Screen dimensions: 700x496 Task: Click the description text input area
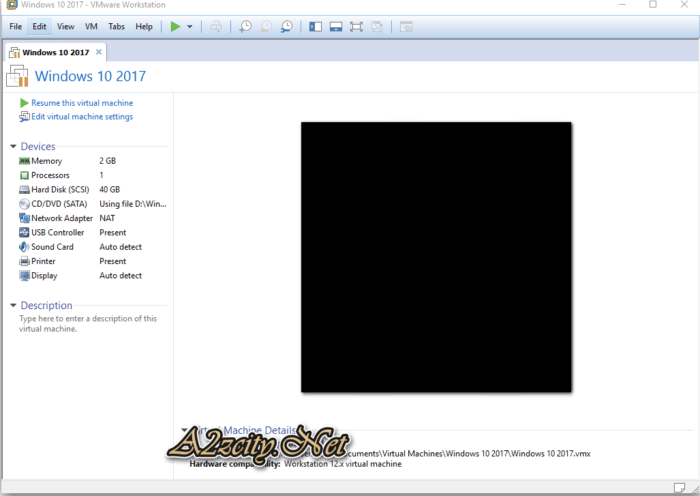[88, 324]
